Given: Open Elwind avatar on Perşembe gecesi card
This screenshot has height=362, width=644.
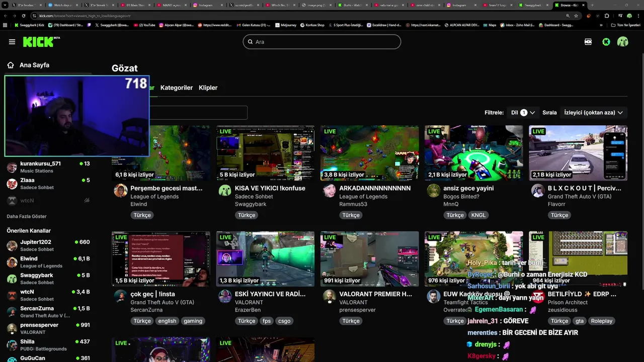Looking at the screenshot, I should point(120,191).
